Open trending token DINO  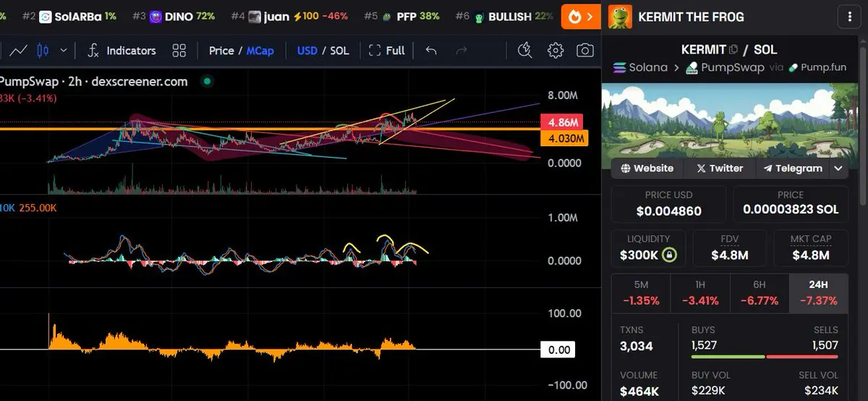point(174,16)
